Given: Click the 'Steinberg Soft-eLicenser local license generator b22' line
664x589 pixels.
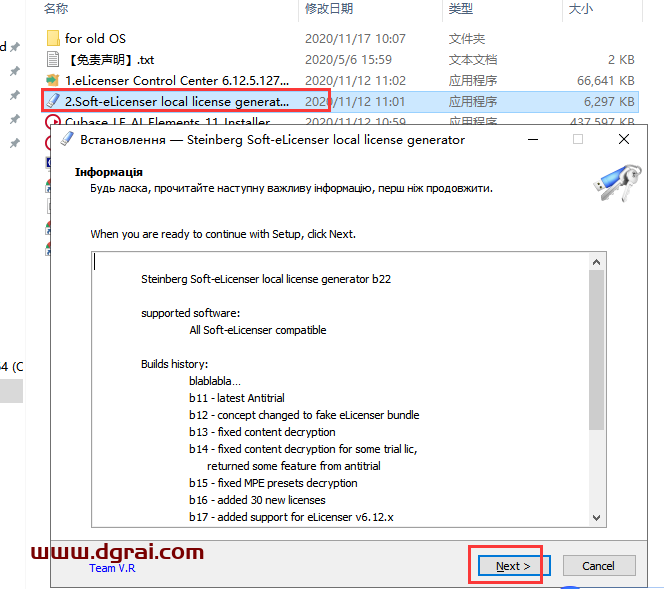Looking at the screenshot, I should [266, 279].
